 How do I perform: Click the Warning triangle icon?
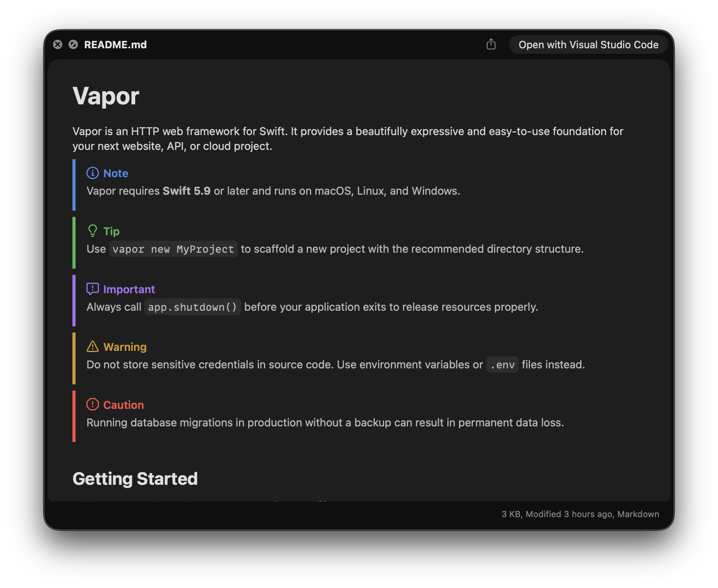tap(92, 346)
